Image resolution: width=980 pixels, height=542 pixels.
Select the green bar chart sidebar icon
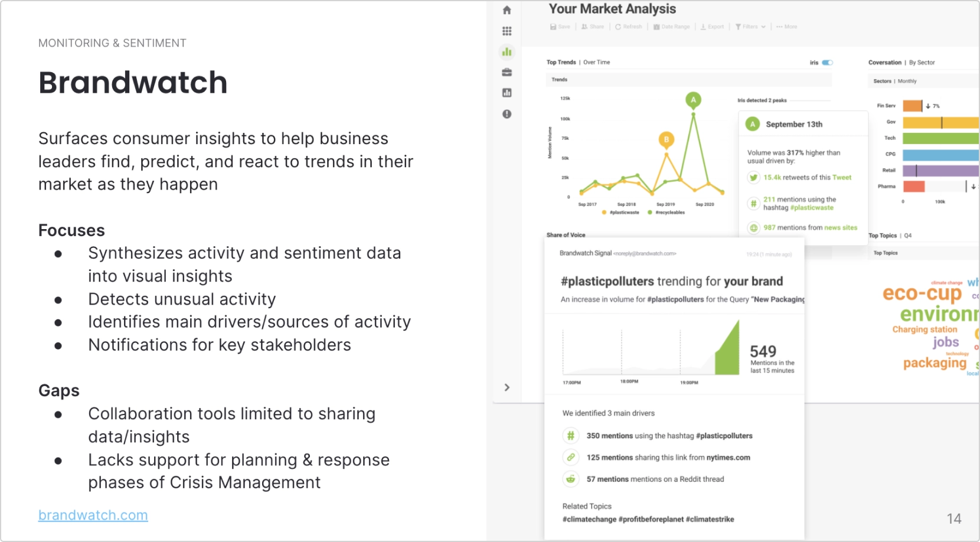pyautogui.click(x=507, y=52)
